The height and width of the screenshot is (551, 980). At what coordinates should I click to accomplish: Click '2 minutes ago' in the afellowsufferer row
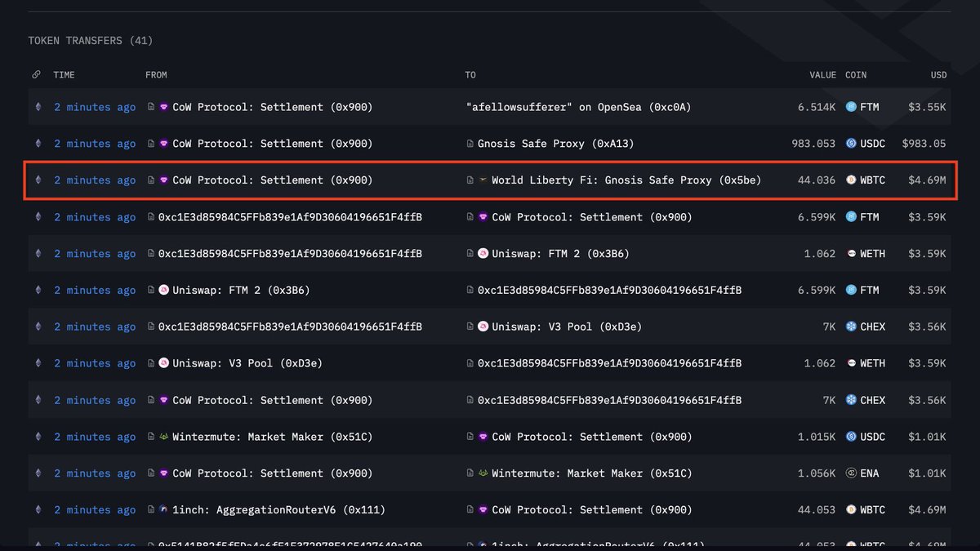pos(95,107)
